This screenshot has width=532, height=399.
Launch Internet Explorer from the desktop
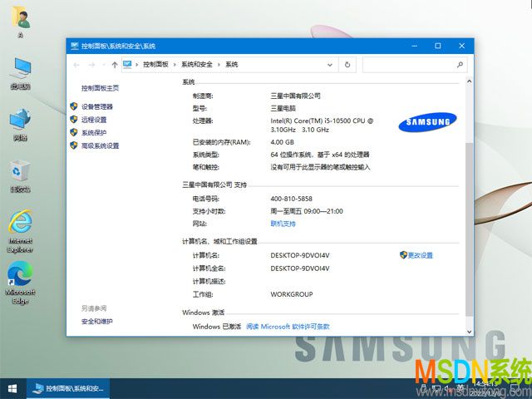click(x=20, y=231)
